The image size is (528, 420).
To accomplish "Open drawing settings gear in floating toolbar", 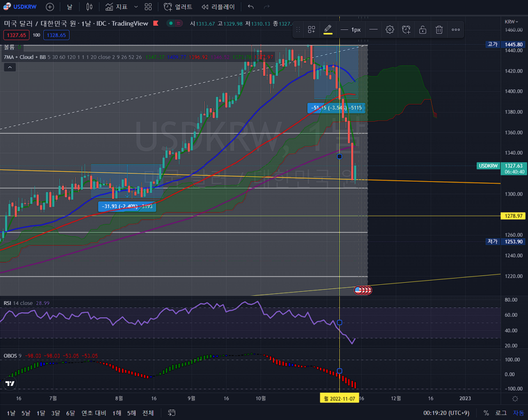I will (x=390, y=29).
